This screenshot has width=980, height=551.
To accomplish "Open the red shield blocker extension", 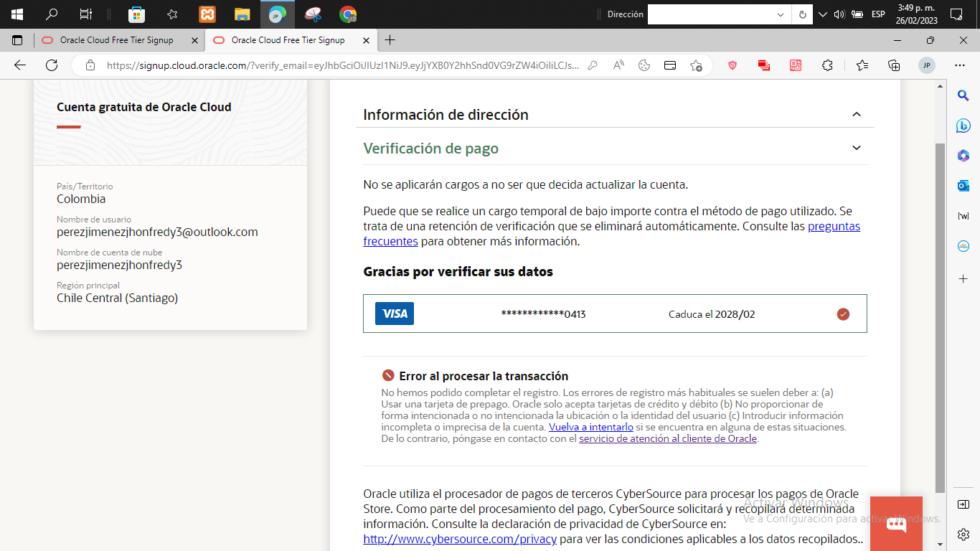I will [732, 65].
